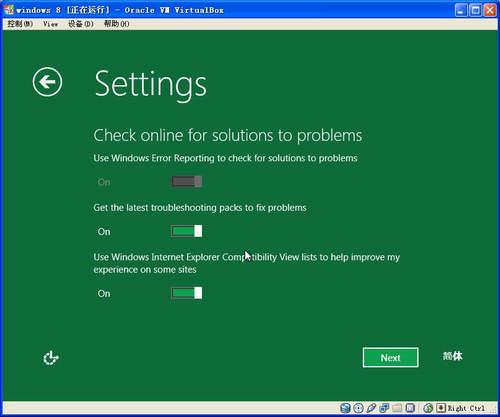Viewport: 500px width, 417px height.
Task: Click the VirtualBox display status icon
Action: (x=410, y=408)
